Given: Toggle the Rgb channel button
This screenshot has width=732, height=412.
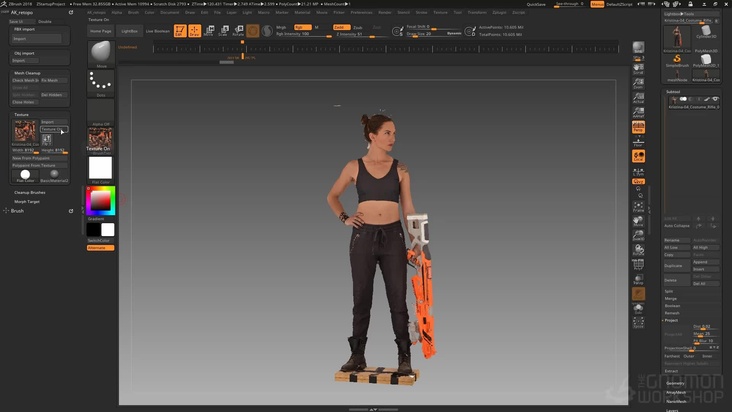Looking at the screenshot, I should pyautogui.click(x=303, y=27).
